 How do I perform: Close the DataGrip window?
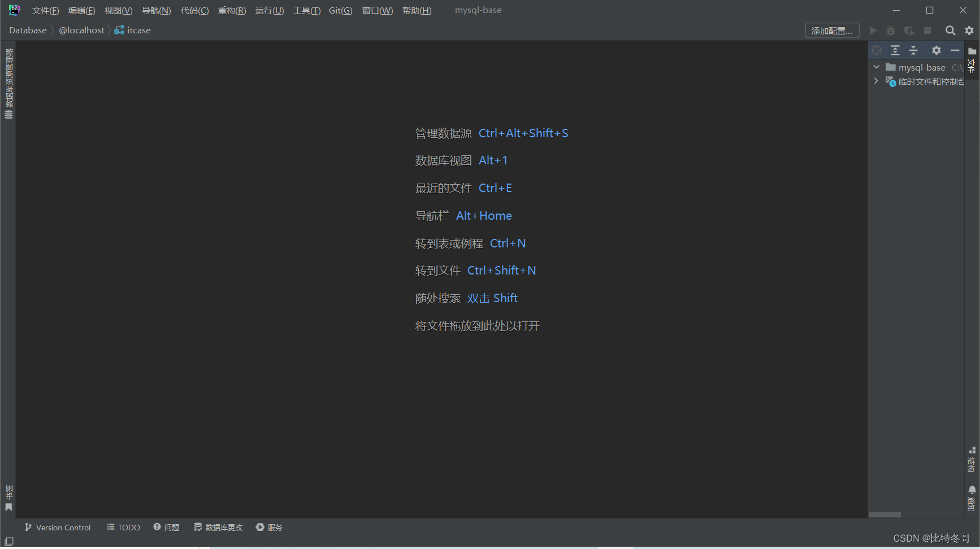click(963, 10)
